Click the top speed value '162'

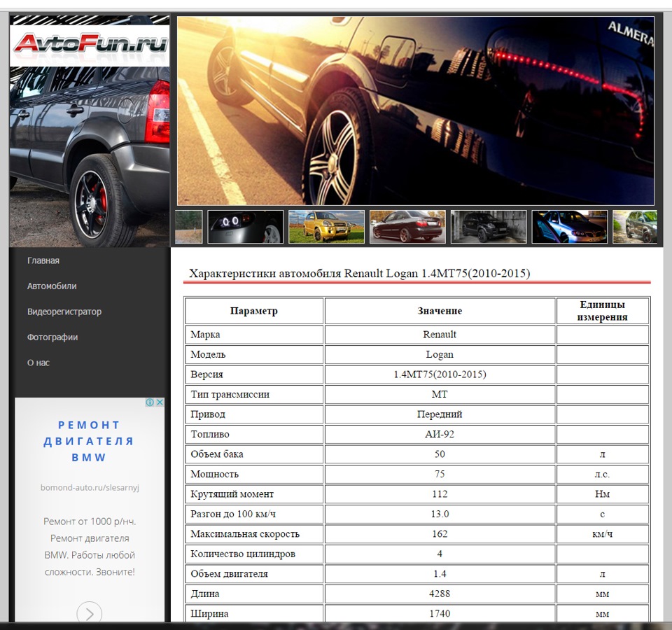(440, 534)
